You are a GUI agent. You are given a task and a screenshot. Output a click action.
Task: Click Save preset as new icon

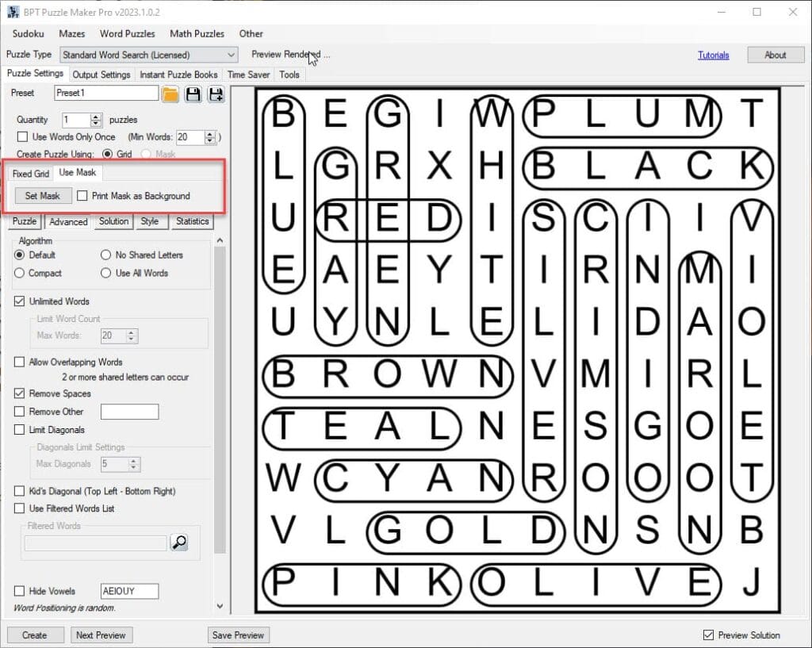(x=215, y=94)
